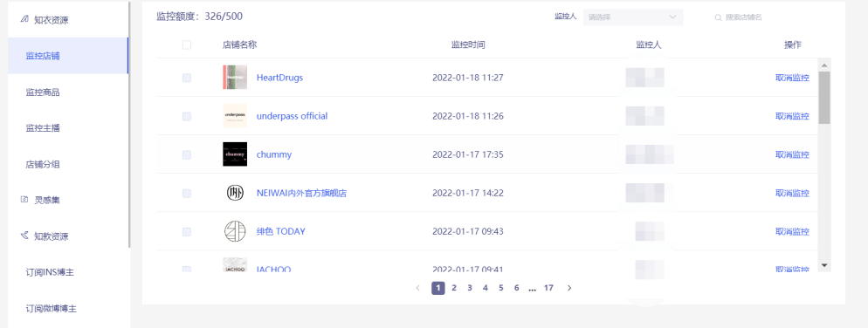Click the search magnifier icon
Viewport: 868px width, 328px height.
click(718, 17)
